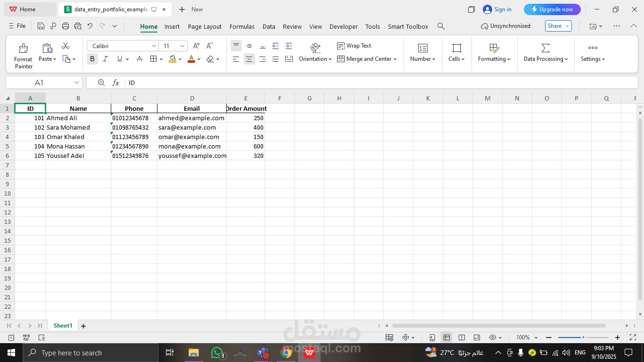Select cell containing ahmed@example.com

pyautogui.click(x=192, y=118)
